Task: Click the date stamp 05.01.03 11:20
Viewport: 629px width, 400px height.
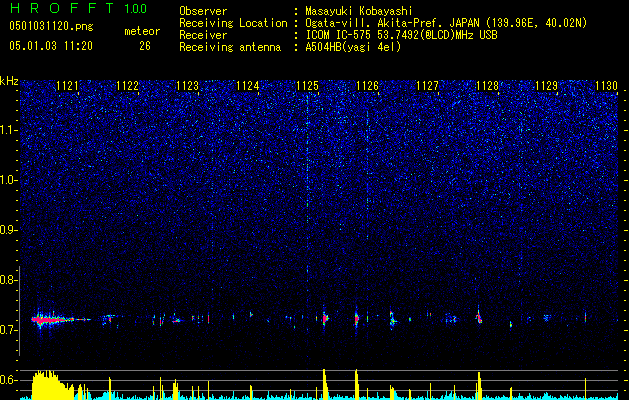Action: coord(51,46)
